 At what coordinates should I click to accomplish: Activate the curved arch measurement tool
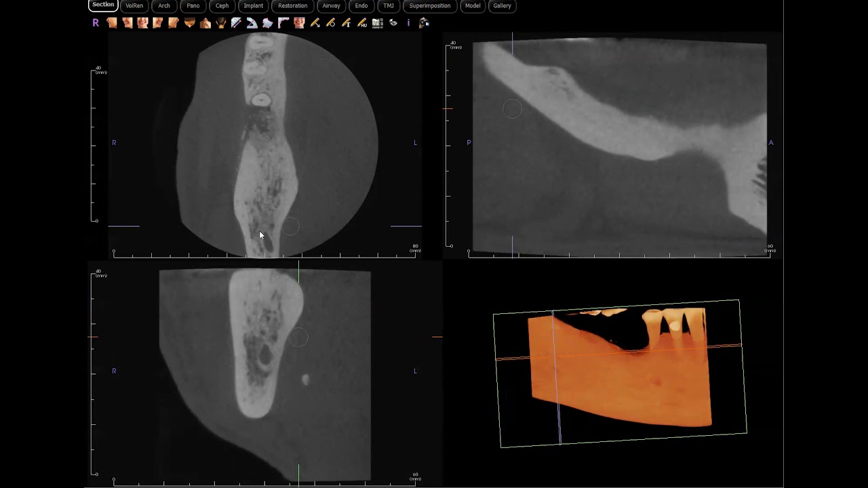(x=283, y=22)
